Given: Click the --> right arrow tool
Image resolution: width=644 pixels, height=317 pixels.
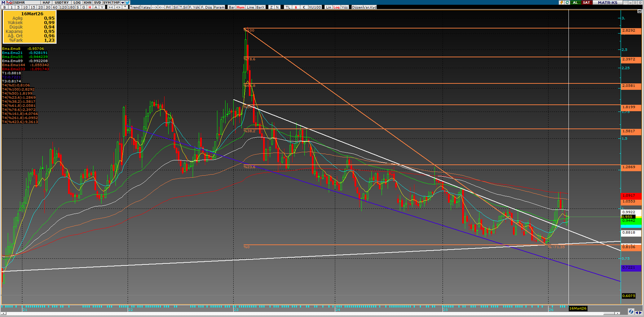Looking at the screenshot, I should tap(155, 8).
